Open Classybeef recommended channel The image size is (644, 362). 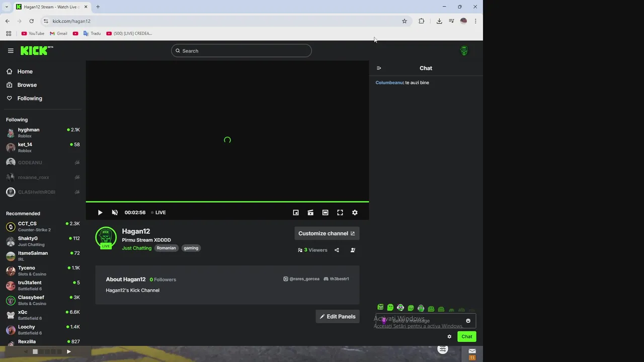[43, 300]
